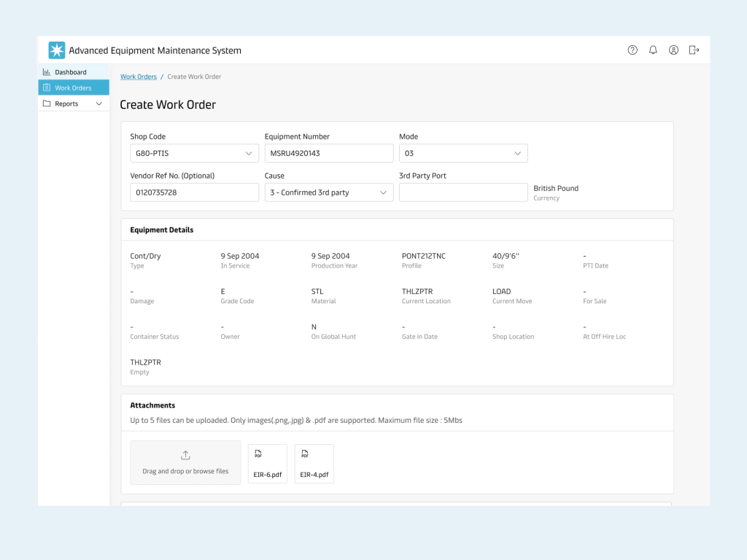
Task: Click the Work Orders breadcrumb link
Action: 139,77
